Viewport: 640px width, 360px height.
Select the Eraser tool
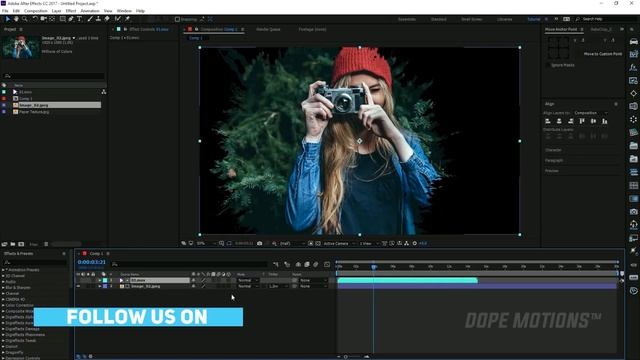[107, 19]
